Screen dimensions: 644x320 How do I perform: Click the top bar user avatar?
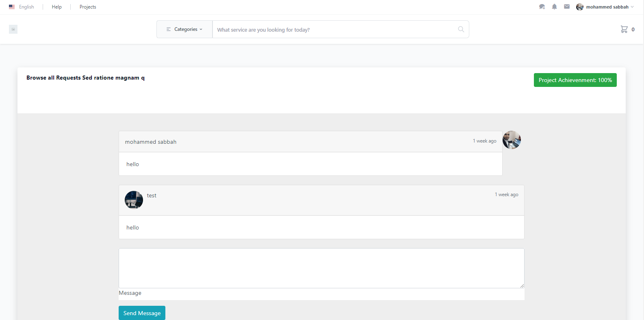click(580, 7)
